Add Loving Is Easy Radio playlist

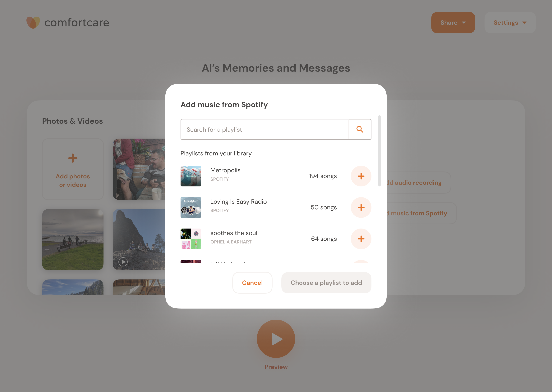pos(361,207)
